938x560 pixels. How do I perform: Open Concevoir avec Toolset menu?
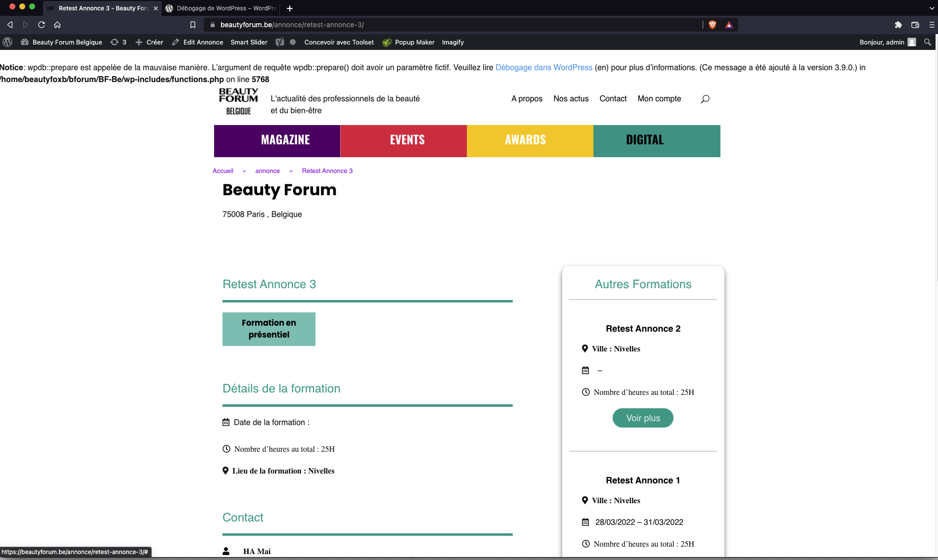click(x=339, y=42)
